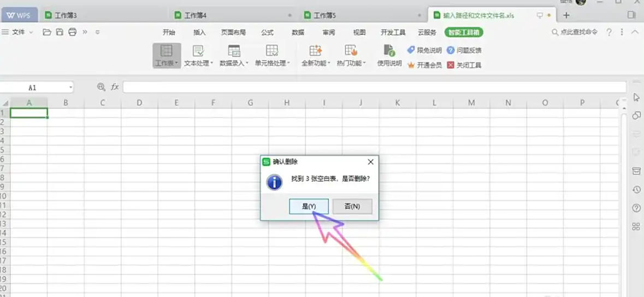Click the side panel icon at top right

point(631,15)
